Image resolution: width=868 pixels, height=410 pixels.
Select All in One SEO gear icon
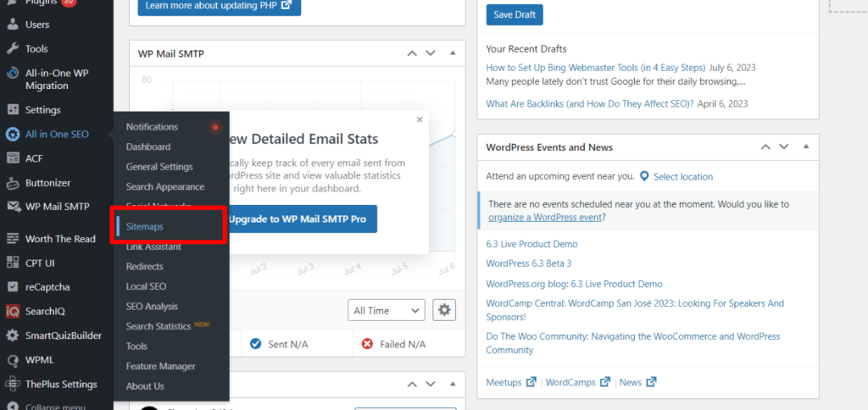pyautogui.click(x=13, y=134)
